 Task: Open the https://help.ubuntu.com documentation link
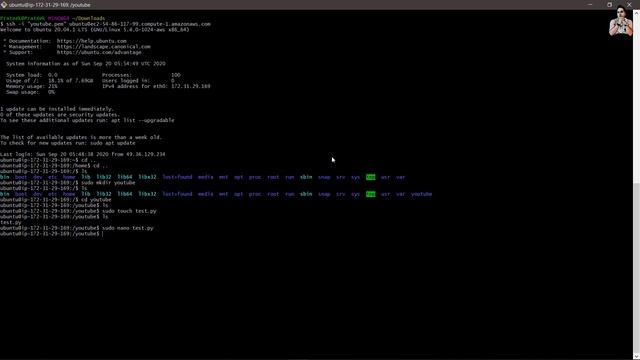(91, 41)
